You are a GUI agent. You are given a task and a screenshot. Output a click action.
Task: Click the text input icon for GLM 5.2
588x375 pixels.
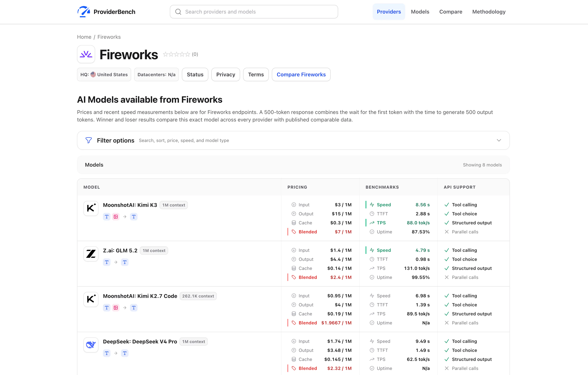(107, 262)
